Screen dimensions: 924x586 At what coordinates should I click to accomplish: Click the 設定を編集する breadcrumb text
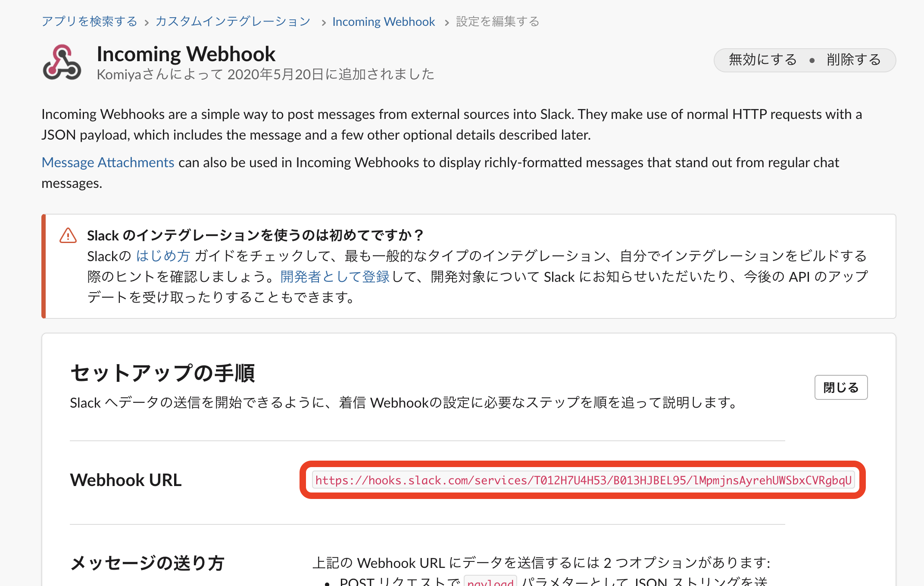(498, 22)
